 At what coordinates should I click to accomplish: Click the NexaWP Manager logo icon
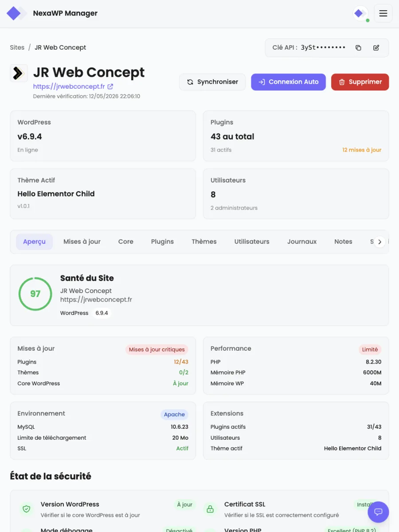[16, 13]
